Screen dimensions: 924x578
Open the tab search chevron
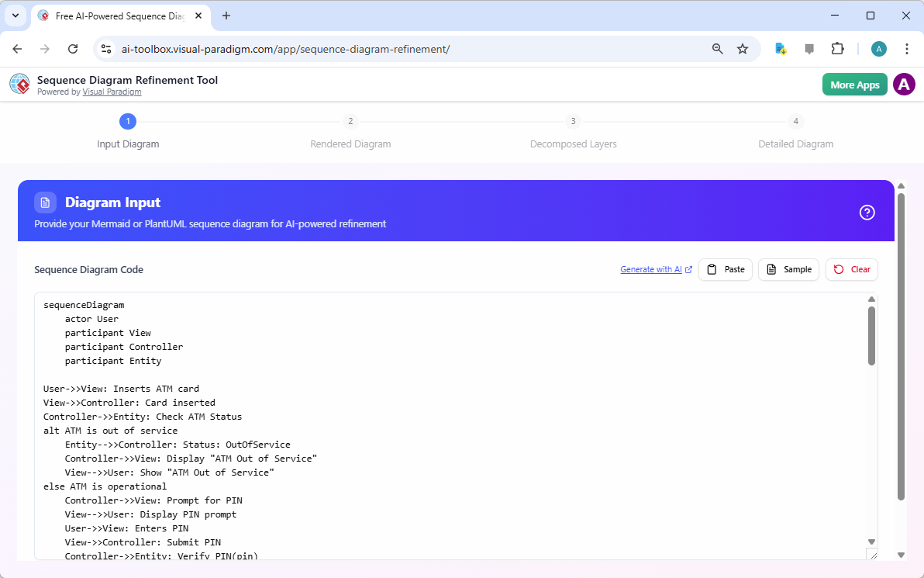point(15,16)
